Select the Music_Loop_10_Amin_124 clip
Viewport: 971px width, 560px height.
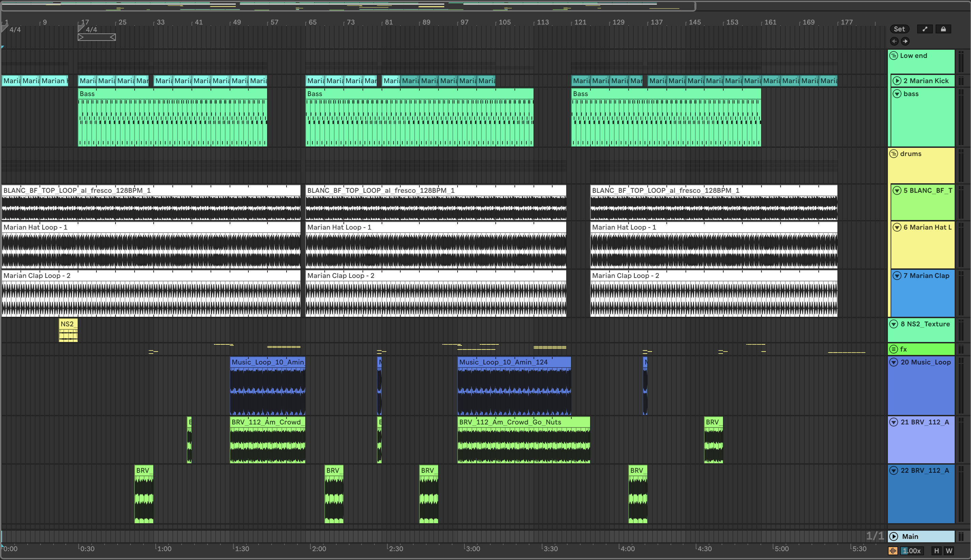[x=514, y=386]
